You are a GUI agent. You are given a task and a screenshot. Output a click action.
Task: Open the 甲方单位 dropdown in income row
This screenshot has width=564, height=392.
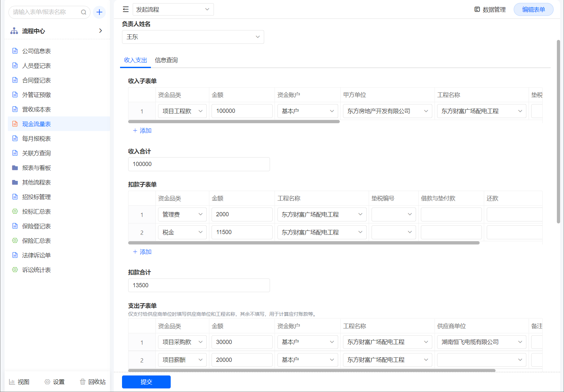pyautogui.click(x=387, y=111)
